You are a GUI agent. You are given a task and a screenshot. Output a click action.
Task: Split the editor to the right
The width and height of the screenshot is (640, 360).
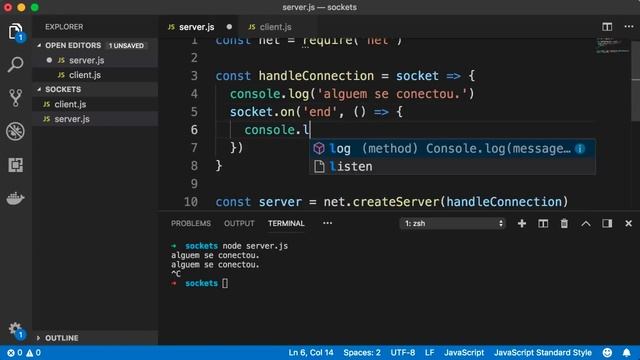click(607, 27)
